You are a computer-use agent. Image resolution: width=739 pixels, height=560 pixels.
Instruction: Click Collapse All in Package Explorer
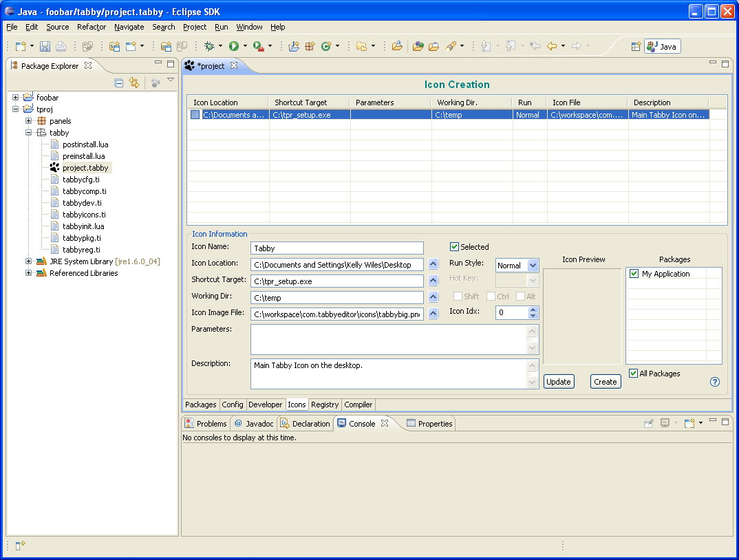tap(119, 83)
